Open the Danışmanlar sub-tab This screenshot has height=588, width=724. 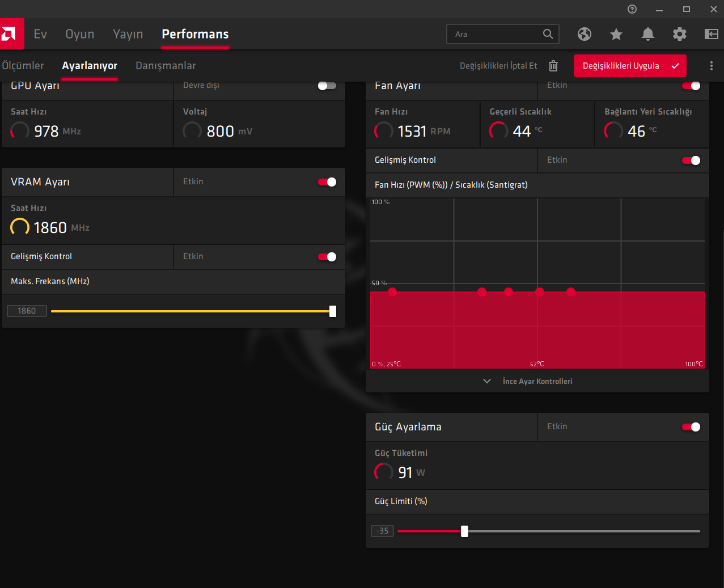point(166,66)
